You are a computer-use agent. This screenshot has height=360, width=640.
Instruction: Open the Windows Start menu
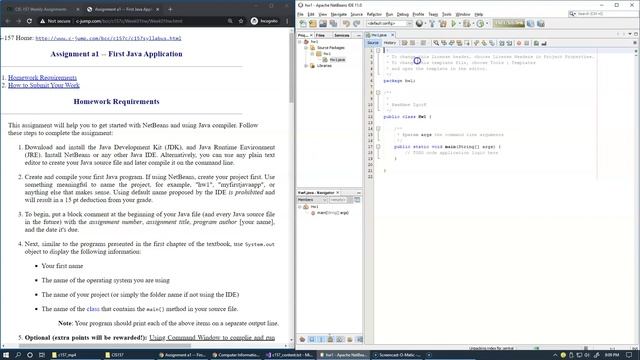[6, 355]
